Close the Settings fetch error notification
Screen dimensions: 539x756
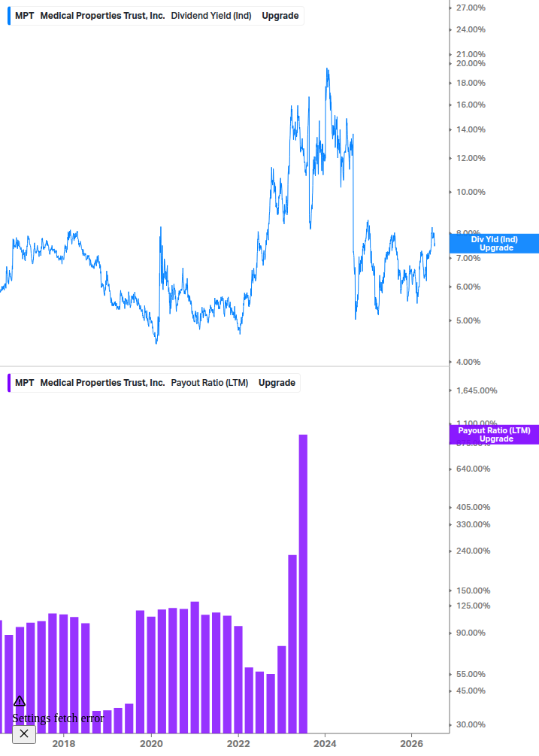(x=24, y=734)
